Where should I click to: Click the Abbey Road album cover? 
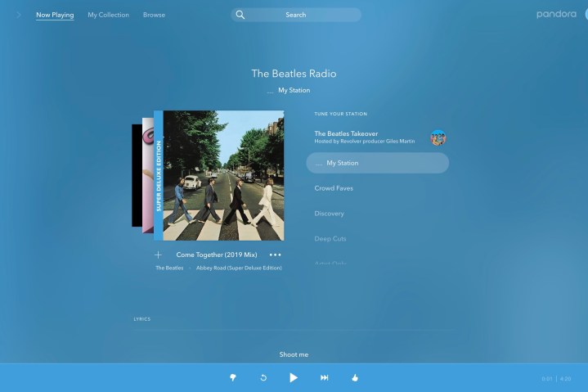[x=223, y=175]
